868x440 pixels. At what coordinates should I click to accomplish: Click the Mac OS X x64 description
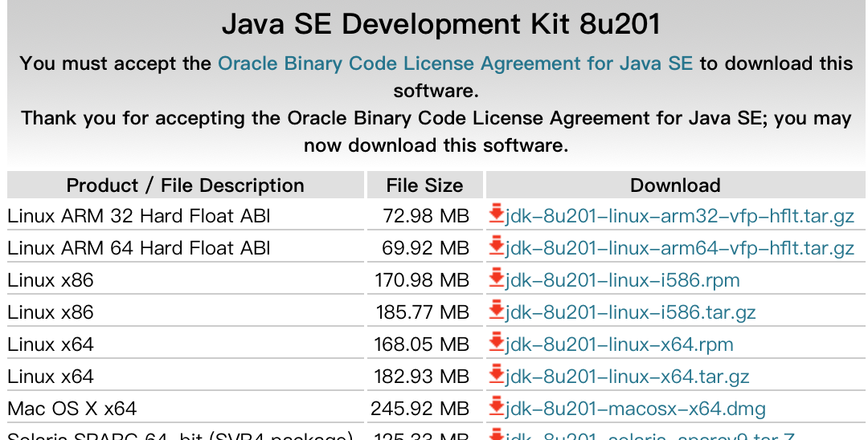(x=72, y=409)
